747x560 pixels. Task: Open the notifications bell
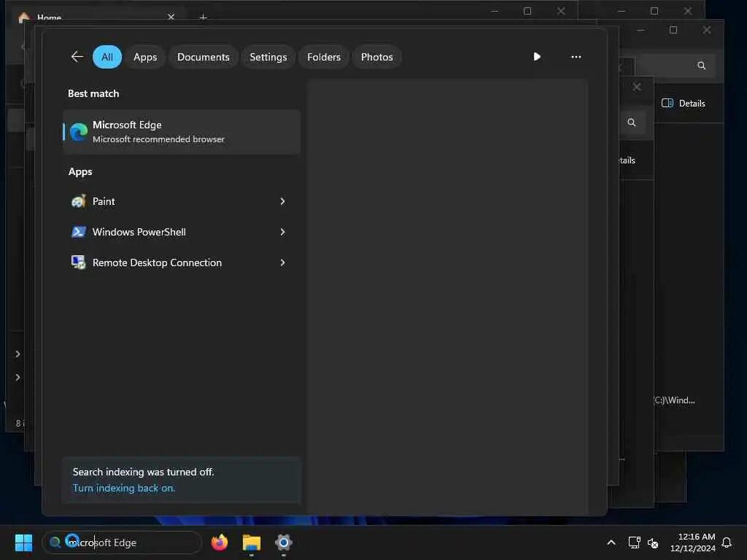click(x=727, y=542)
